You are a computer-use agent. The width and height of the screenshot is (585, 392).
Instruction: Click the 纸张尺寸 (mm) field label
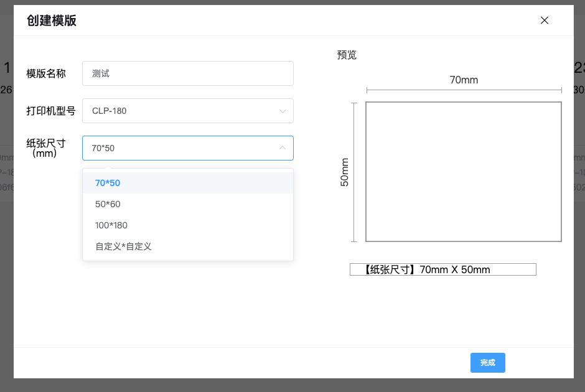pyautogui.click(x=46, y=148)
